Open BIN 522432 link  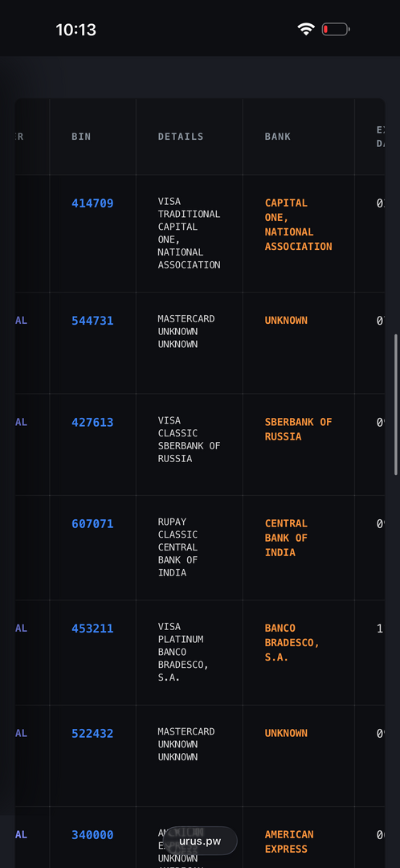coord(92,734)
